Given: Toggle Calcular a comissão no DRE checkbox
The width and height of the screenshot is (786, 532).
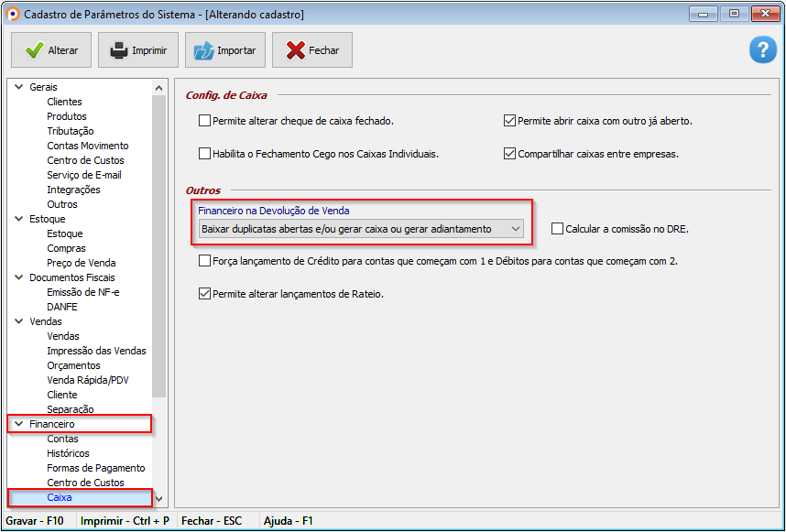Looking at the screenshot, I should [x=558, y=229].
